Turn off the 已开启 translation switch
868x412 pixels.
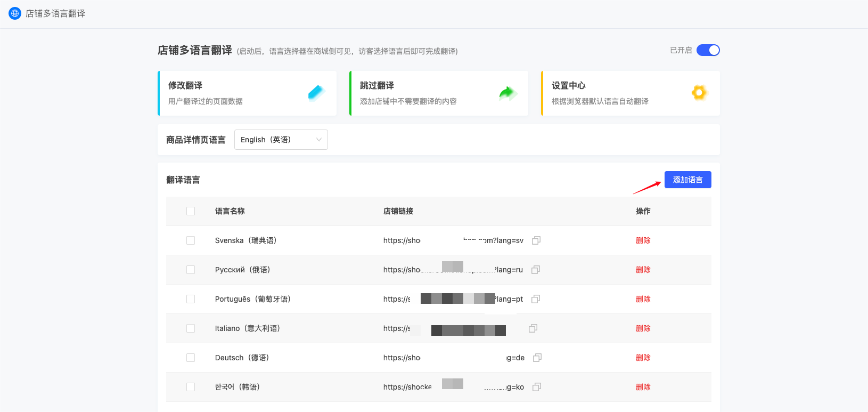coord(708,50)
